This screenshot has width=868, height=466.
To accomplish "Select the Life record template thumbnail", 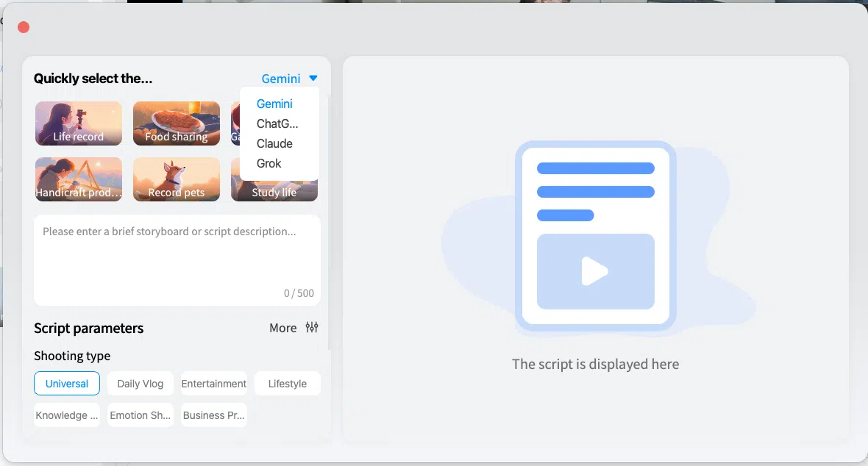I will pyautogui.click(x=78, y=123).
